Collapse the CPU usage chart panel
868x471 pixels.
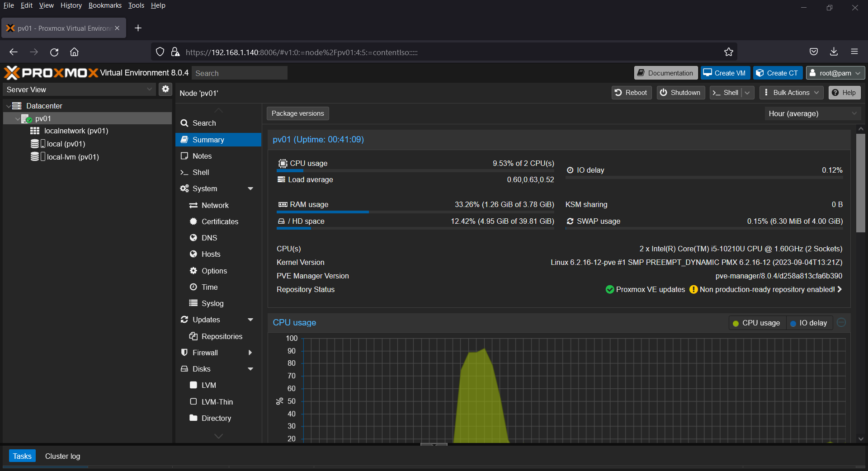(x=841, y=322)
